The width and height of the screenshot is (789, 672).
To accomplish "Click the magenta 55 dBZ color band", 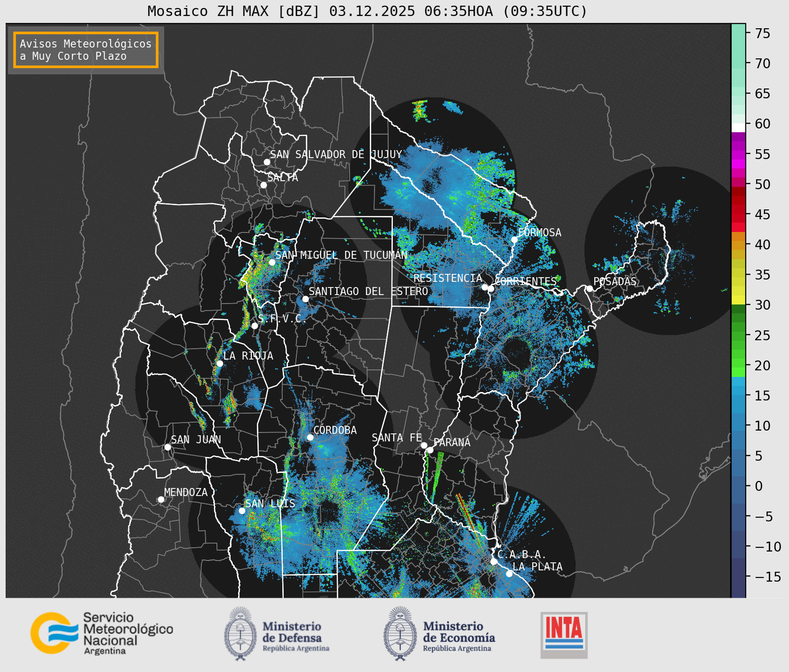I will tap(738, 154).
